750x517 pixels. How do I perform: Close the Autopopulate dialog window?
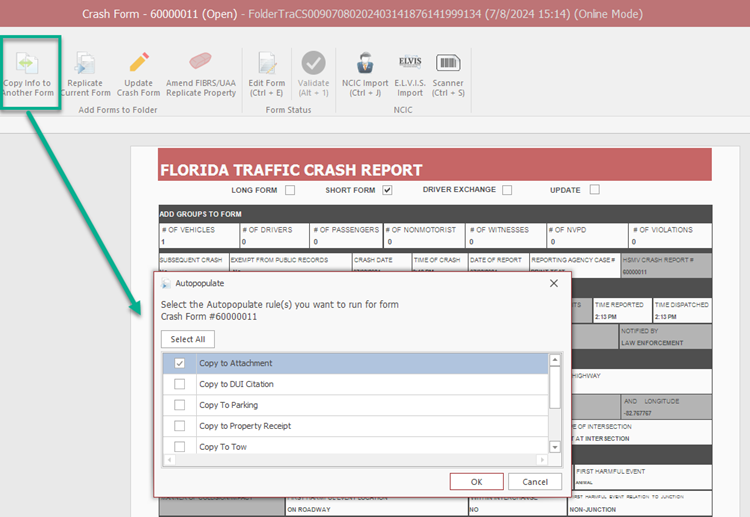point(553,284)
